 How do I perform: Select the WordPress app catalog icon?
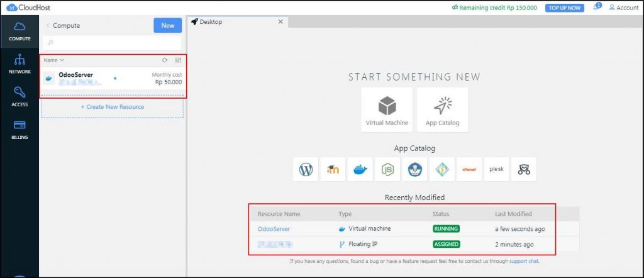(x=306, y=169)
